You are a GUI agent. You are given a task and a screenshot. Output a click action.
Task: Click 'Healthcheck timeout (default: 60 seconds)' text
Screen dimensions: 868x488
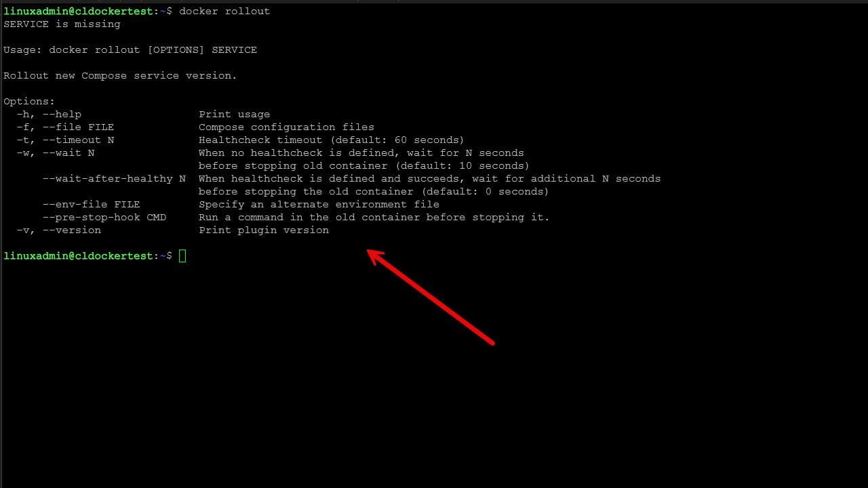point(332,140)
